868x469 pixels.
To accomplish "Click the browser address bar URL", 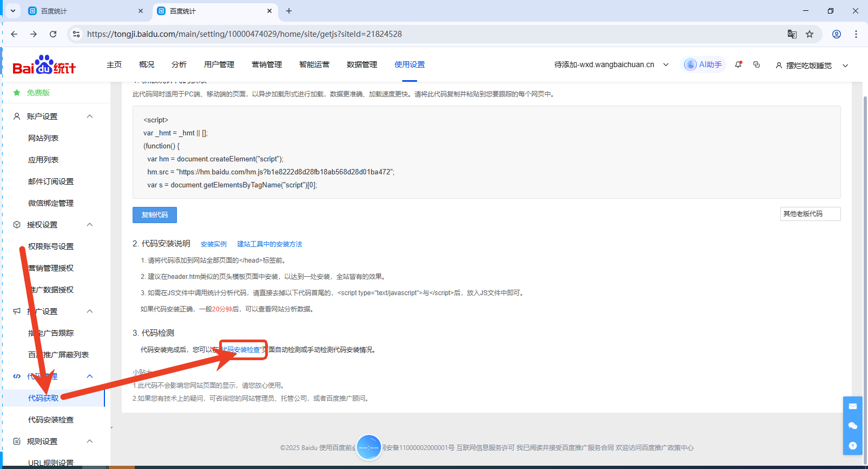I will 244,34.
